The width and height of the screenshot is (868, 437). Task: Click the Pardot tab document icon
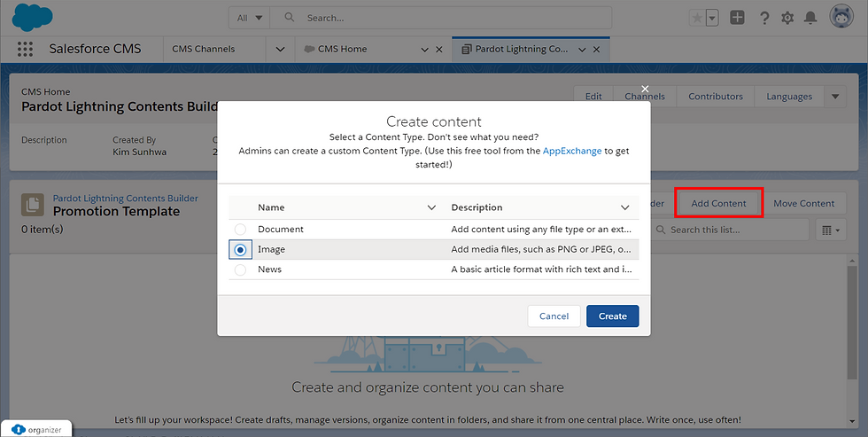[x=466, y=49]
